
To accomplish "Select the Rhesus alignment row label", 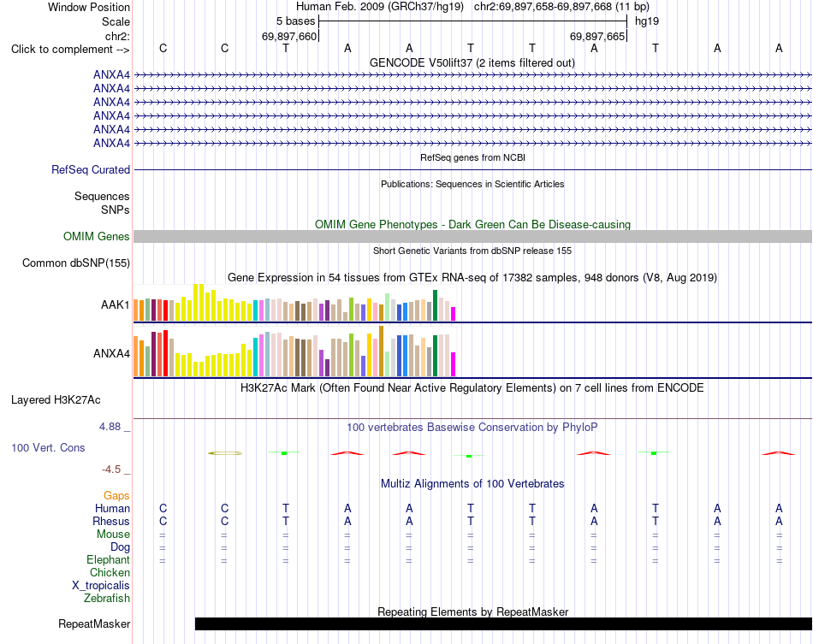I will [111, 521].
